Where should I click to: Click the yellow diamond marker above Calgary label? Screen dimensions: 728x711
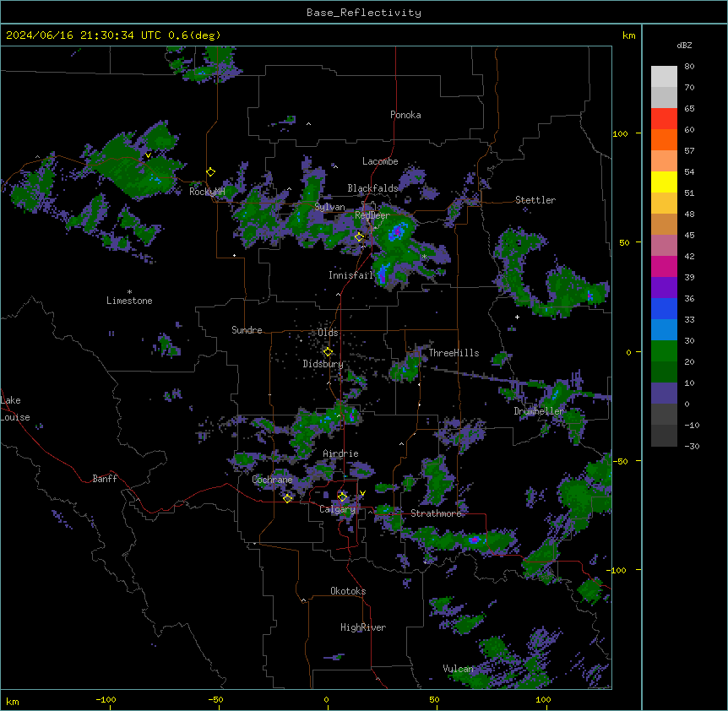[x=342, y=497]
